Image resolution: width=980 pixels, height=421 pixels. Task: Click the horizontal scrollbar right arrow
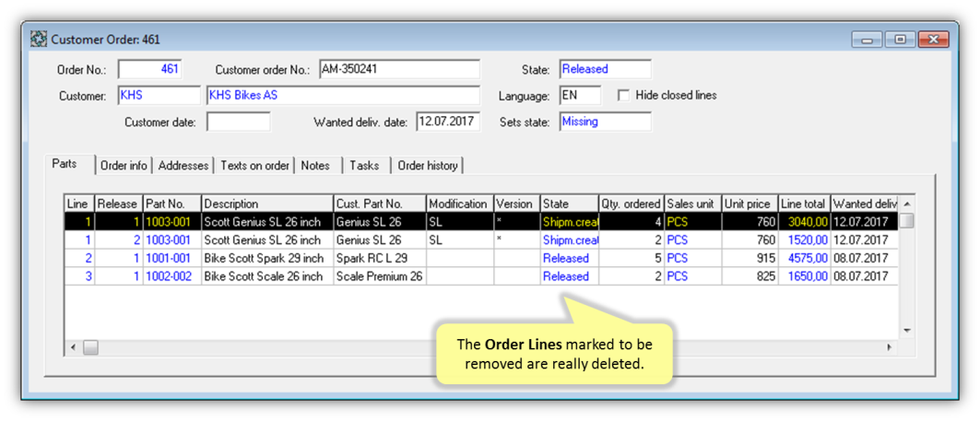coord(890,347)
